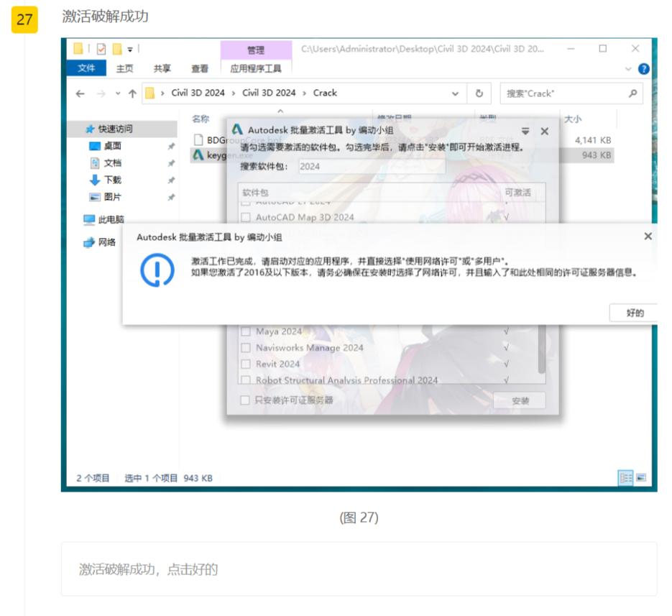The height and width of the screenshot is (616, 672).
Task: Click the back arrow in File Explorer
Action: click(x=80, y=93)
